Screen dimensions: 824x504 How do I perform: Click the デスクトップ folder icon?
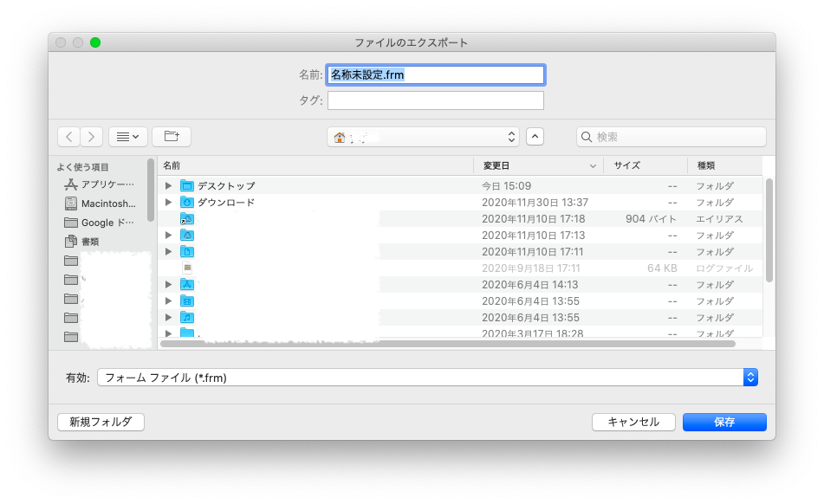(187, 186)
